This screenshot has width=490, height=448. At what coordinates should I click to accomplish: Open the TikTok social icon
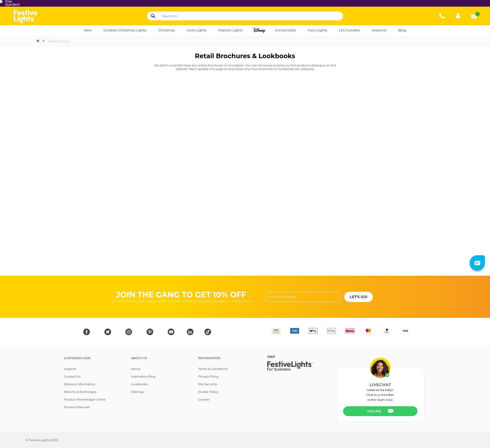tap(208, 332)
